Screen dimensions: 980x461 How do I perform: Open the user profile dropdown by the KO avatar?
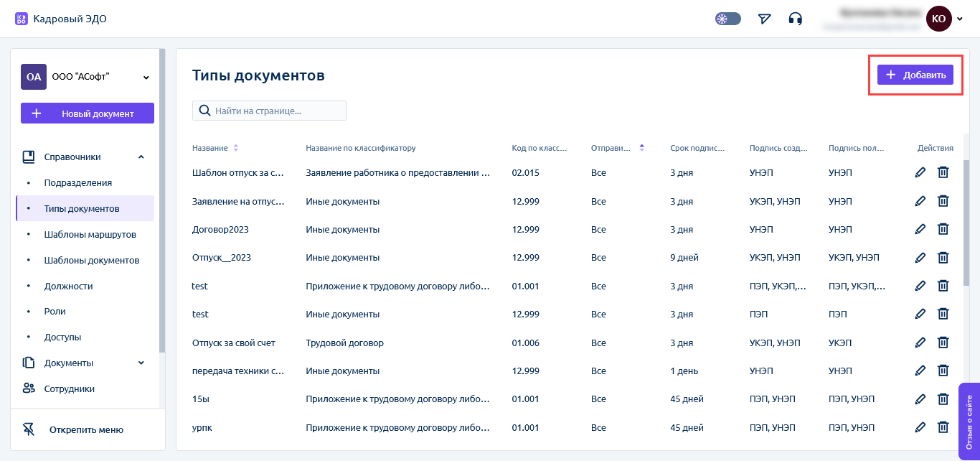(x=959, y=19)
